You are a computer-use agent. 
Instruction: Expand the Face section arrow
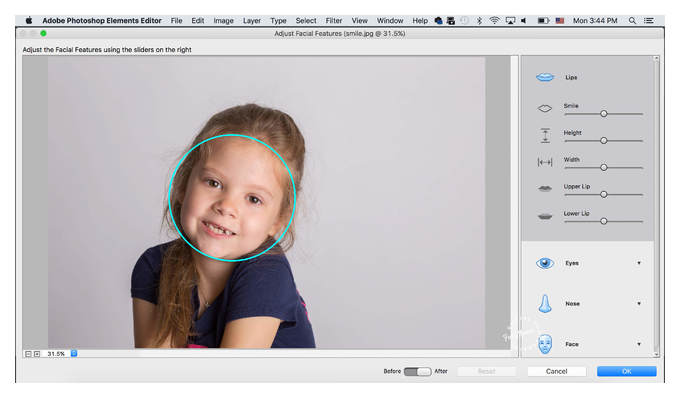pos(639,344)
